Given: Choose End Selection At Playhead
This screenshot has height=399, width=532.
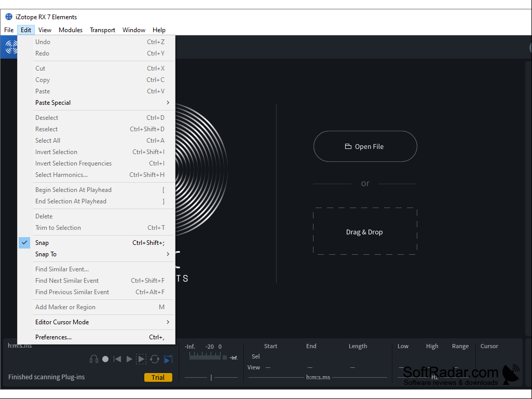Looking at the screenshot, I should 97,201.
